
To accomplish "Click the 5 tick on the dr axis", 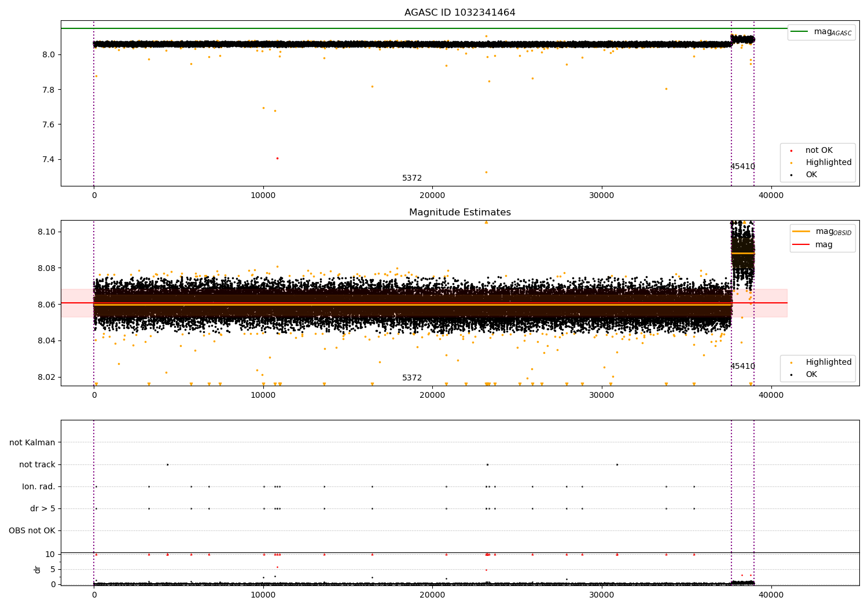I will click(53, 569).
